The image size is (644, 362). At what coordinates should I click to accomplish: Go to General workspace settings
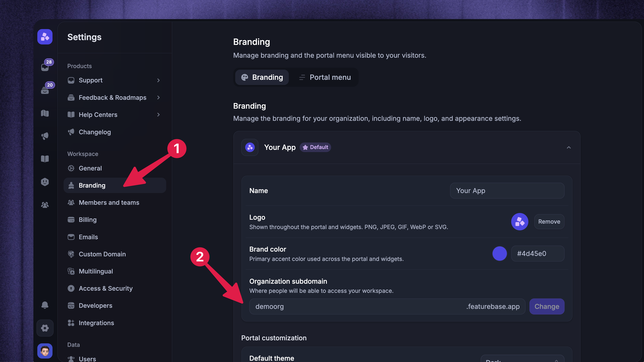click(115, 168)
